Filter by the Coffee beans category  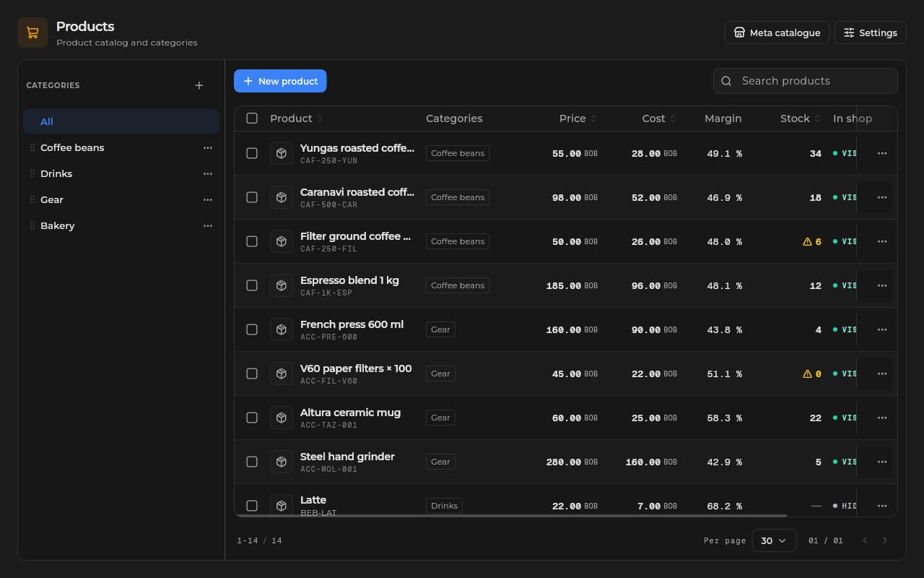click(121, 147)
